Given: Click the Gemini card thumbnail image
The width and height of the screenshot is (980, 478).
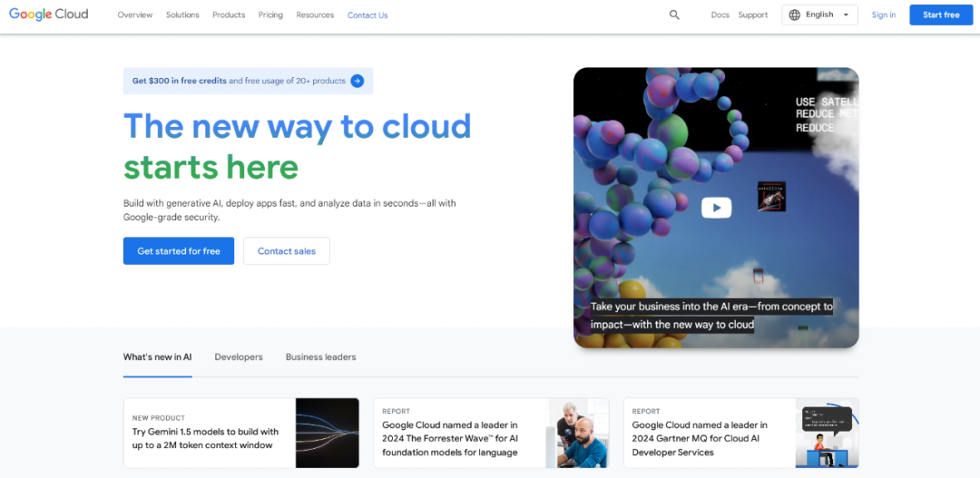Looking at the screenshot, I should tap(328, 433).
